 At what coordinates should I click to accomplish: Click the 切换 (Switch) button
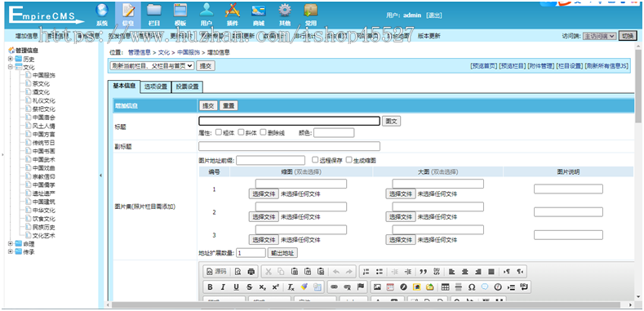(628, 36)
